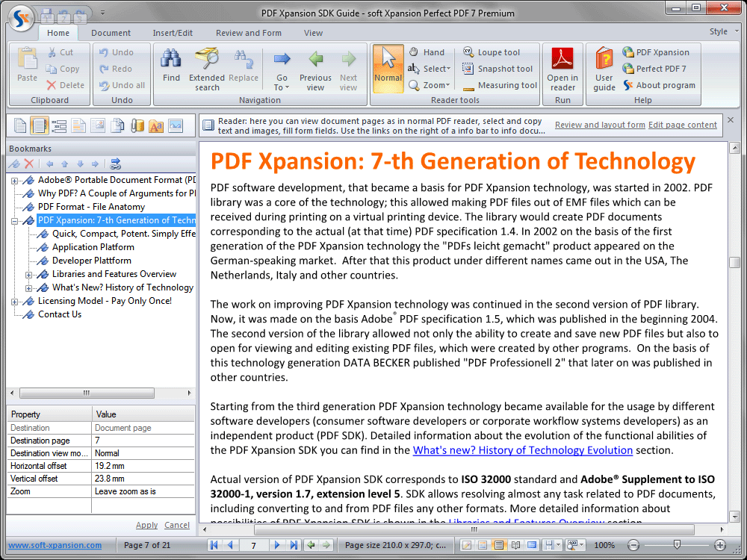Activate the Loupe tool

492,52
